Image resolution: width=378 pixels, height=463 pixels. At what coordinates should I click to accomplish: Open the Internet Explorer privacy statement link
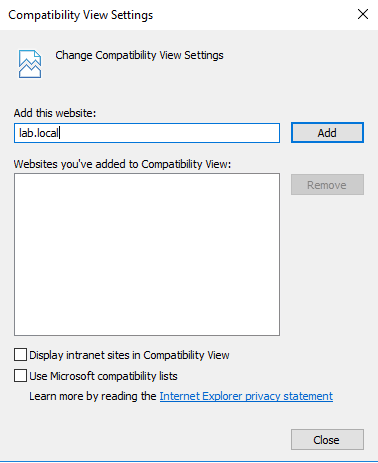coord(246,396)
